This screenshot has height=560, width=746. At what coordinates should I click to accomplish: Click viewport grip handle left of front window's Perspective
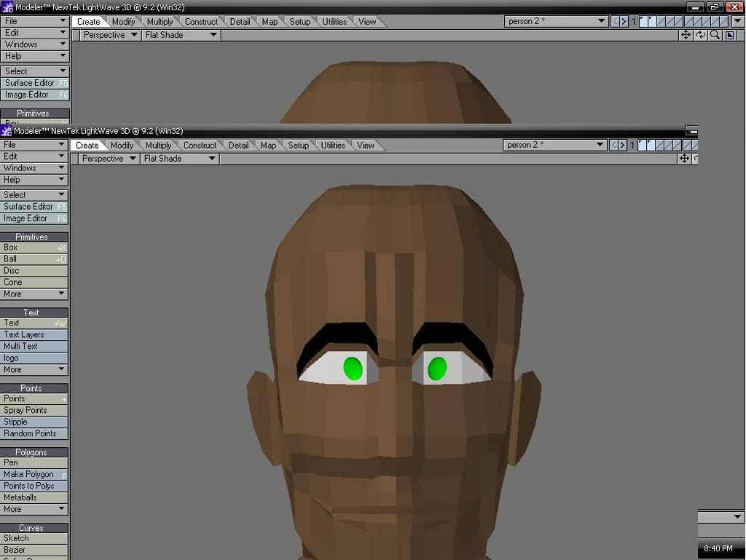pyautogui.click(x=74, y=158)
